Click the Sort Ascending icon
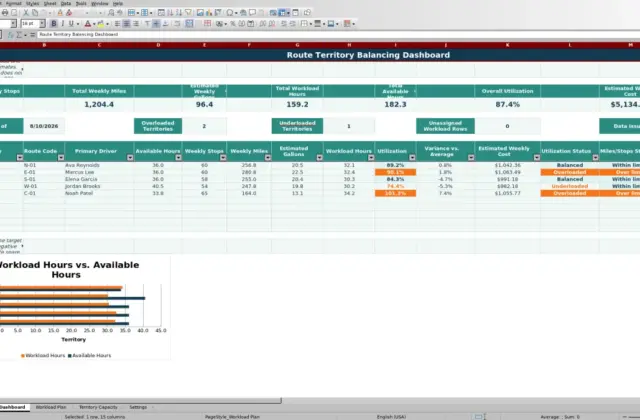 coord(170,13)
